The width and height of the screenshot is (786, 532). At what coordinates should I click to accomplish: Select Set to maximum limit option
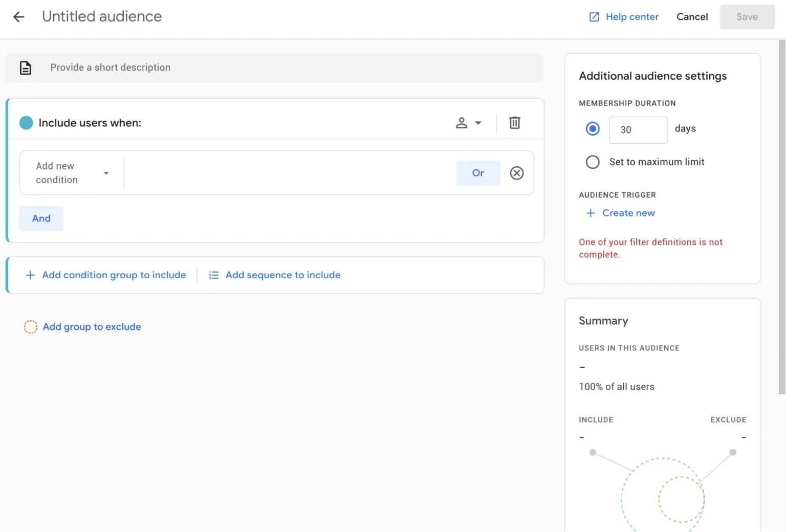point(593,162)
